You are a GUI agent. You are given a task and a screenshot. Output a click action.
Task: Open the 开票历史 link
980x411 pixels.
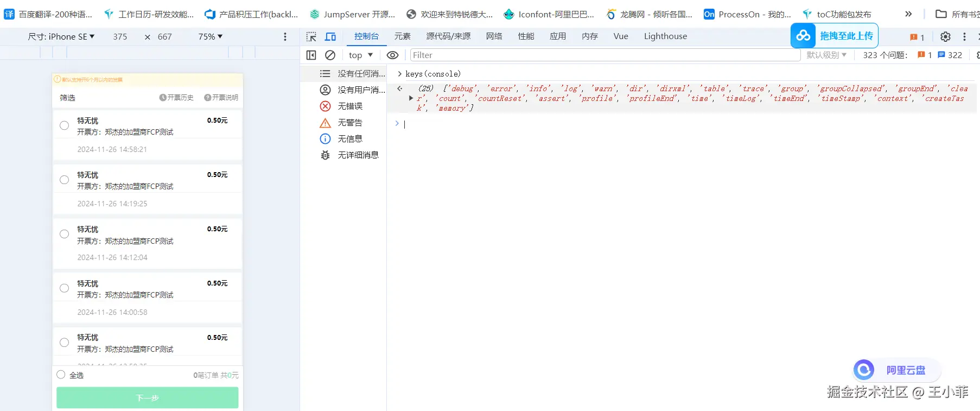[x=177, y=98]
